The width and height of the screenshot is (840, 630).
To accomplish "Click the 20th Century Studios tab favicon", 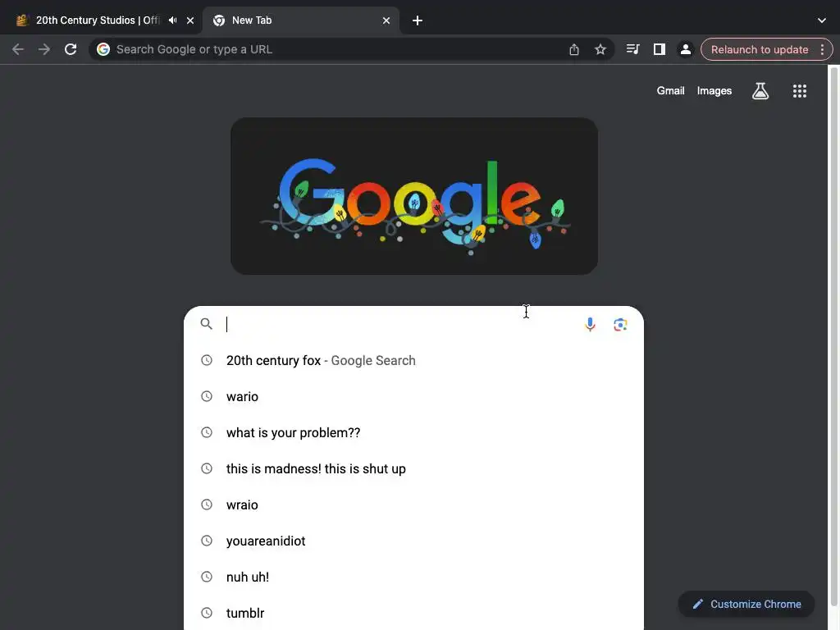I will tap(22, 21).
